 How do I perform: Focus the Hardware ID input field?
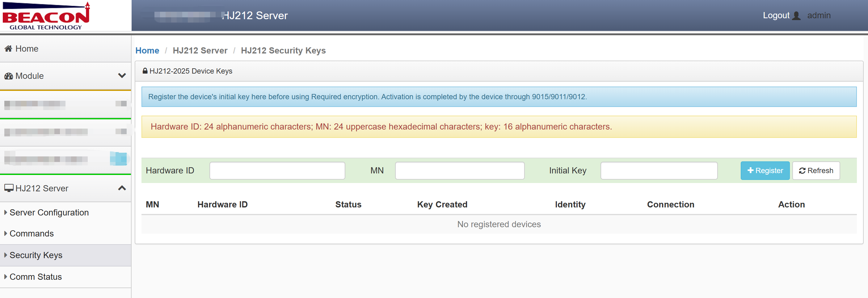[277, 171]
